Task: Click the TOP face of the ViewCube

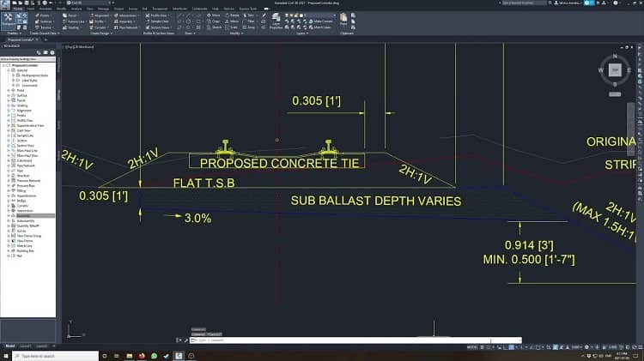Action: point(615,70)
